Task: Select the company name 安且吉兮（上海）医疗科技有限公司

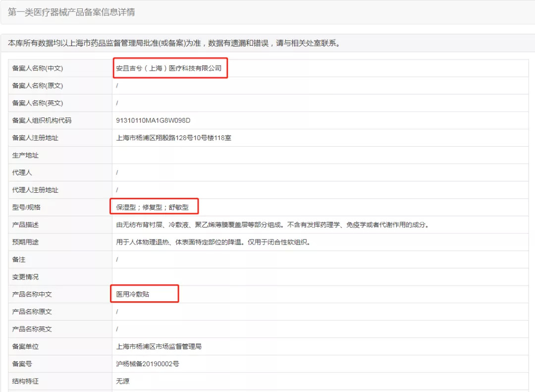Action: click(x=169, y=68)
